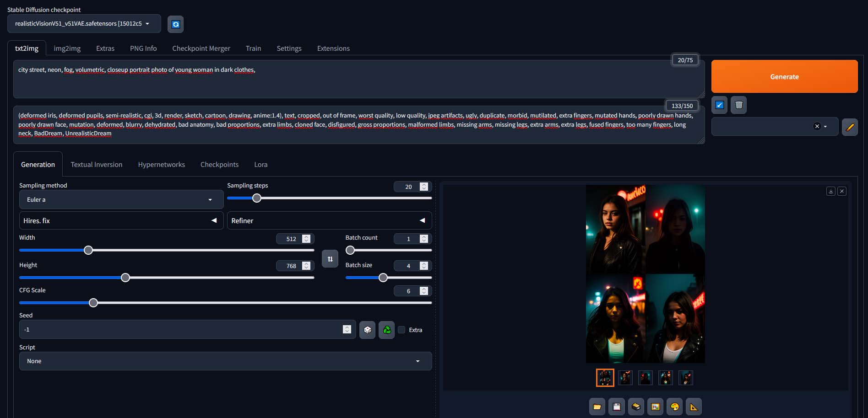The image size is (868, 418).
Task: Click the Batch size number field
Action: click(412, 266)
